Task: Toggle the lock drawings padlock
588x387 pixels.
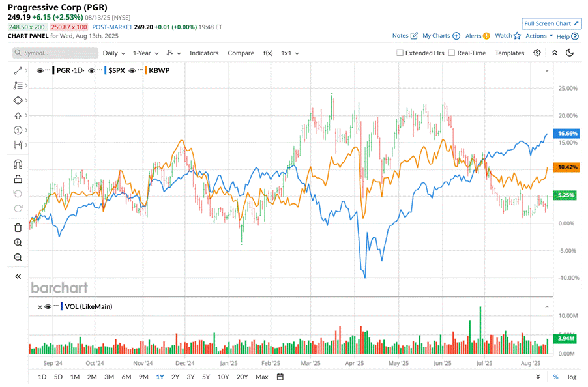Action: coord(18,179)
